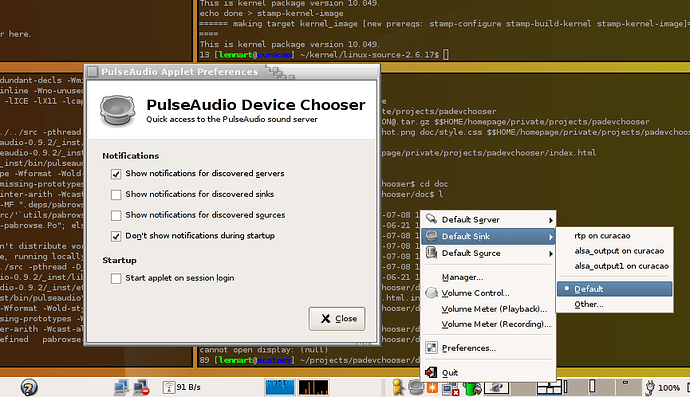Image resolution: width=690 pixels, height=397 pixels.
Task: Click the orange star tray icon
Action: tap(432, 388)
